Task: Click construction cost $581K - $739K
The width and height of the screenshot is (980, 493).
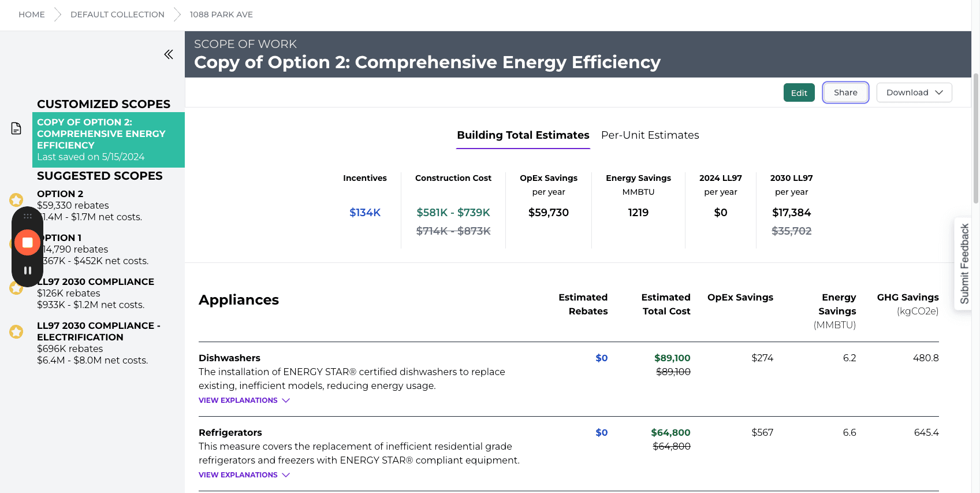Action: click(453, 213)
